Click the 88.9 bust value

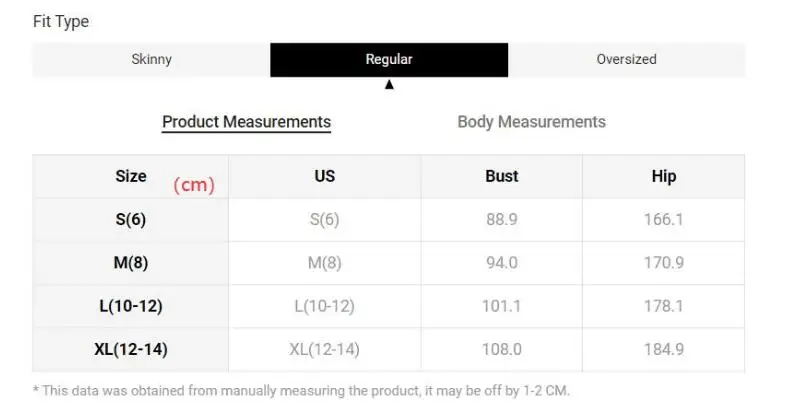(501, 220)
